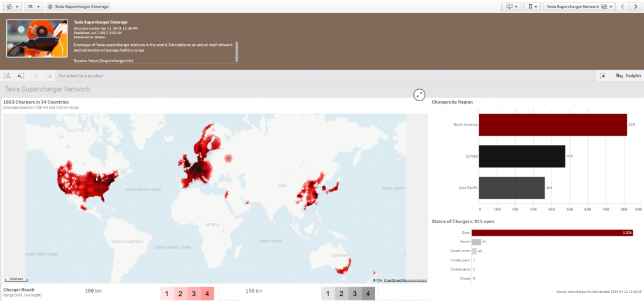Screen dimensions: 644x301
Task: Click the 'No selections applied' text
Action: pos(81,76)
